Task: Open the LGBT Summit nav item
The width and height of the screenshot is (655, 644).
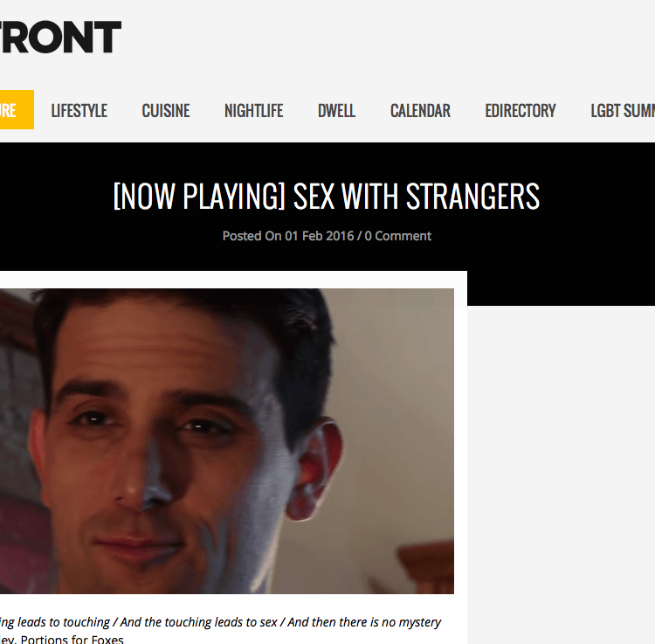Action: coord(623,111)
